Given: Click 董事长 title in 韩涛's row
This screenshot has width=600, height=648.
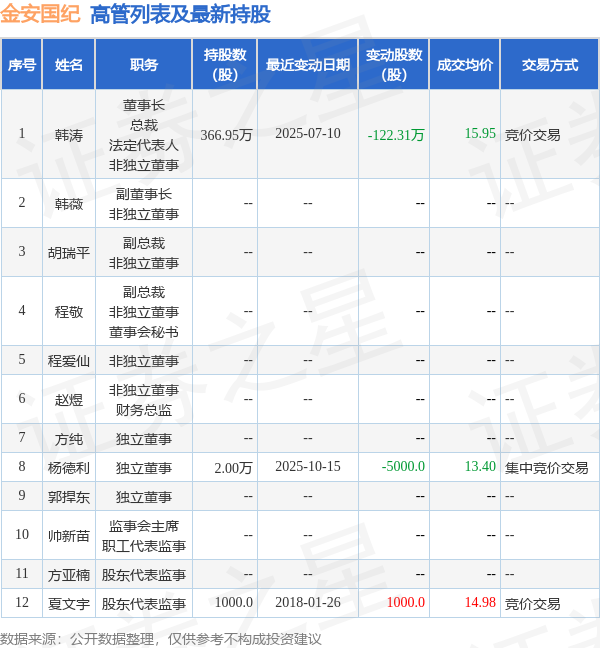Looking at the screenshot, I should point(143,105).
